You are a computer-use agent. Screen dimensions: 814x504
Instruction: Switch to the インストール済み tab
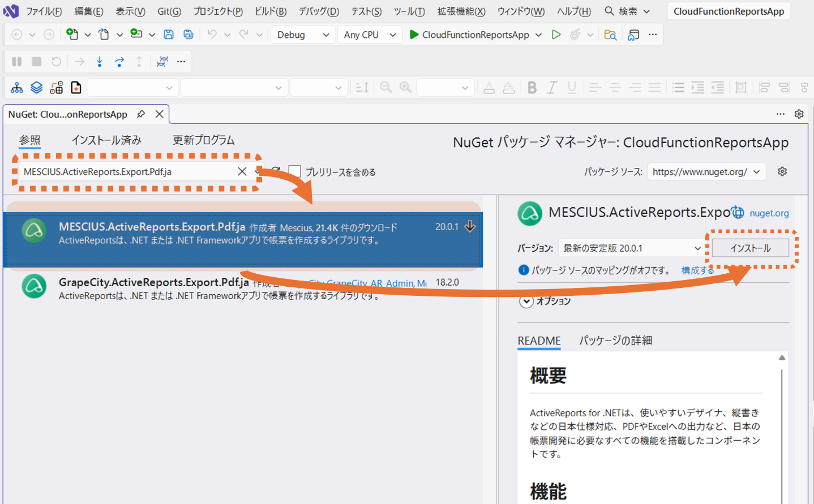[106, 140]
